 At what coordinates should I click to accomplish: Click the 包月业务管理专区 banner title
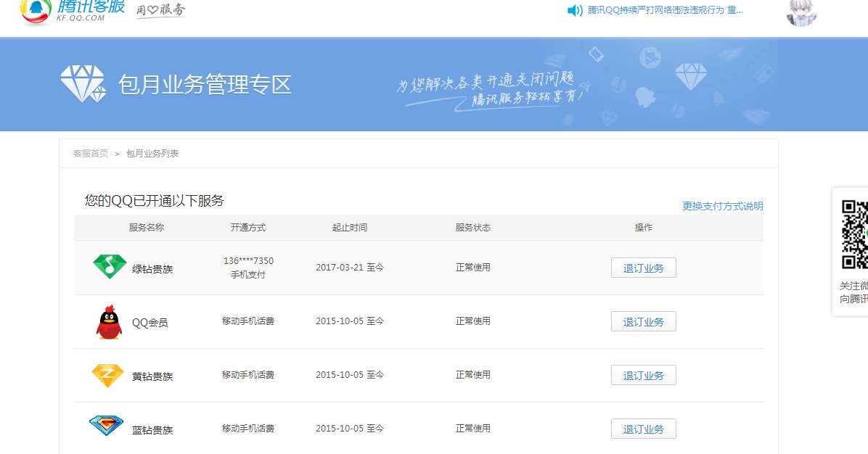205,85
